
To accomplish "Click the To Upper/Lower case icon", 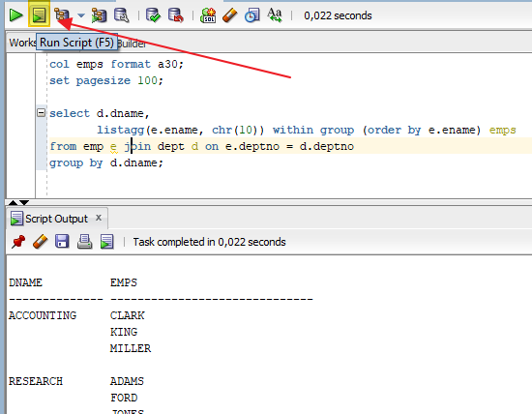I will click(x=275, y=15).
